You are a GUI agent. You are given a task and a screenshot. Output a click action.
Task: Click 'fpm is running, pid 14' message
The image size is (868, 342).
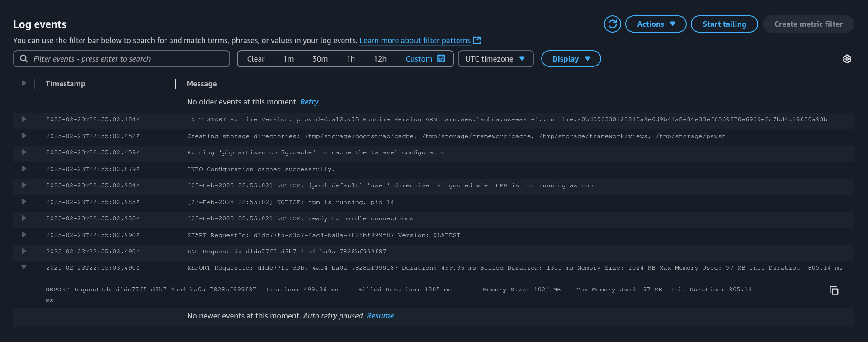click(291, 202)
